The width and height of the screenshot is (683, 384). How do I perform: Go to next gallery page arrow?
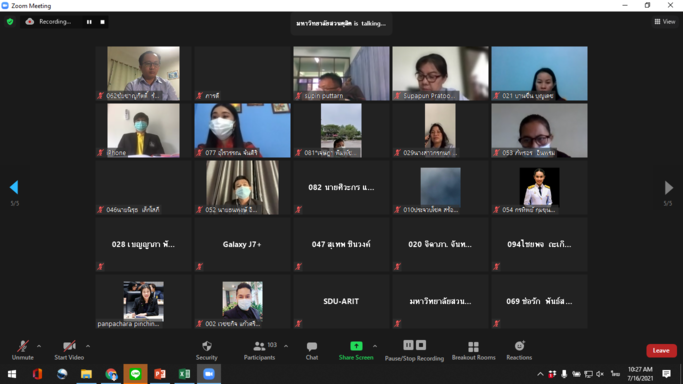pyautogui.click(x=669, y=187)
